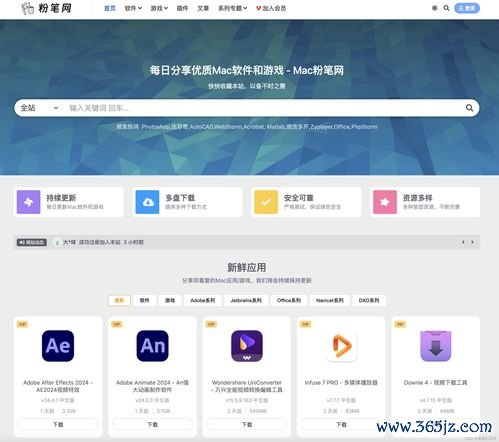Select the 最新 filter tab
The width and height of the screenshot is (499, 442).
point(119,300)
